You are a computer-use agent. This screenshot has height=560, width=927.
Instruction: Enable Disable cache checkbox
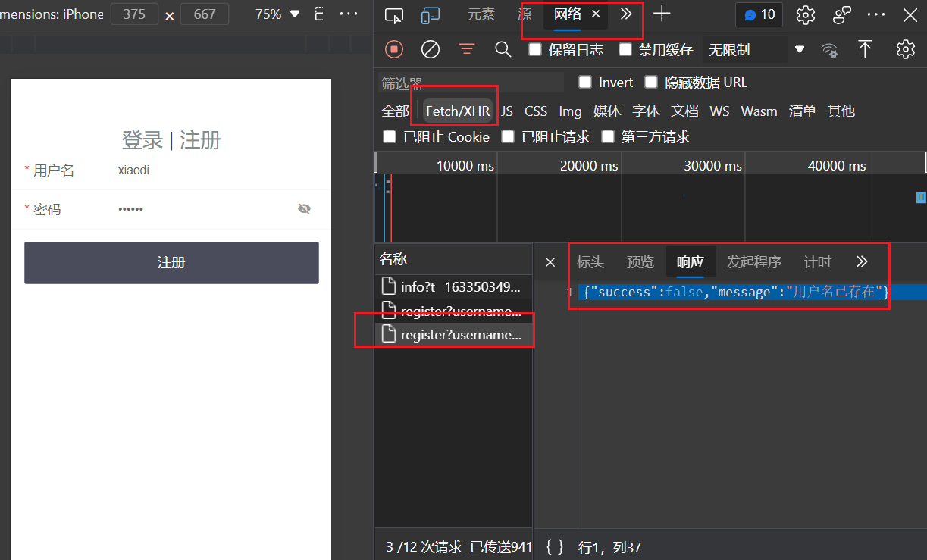coord(625,49)
